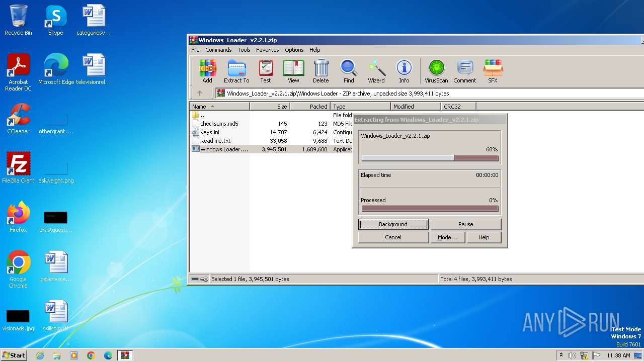
Task: Open the Help menu in WinRAR
Action: click(x=315, y=50)
